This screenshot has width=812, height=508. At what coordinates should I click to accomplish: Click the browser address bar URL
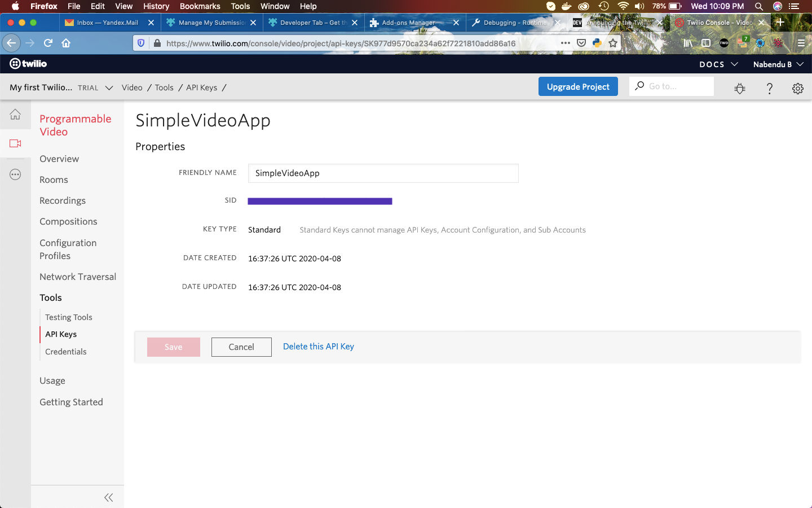coord(341,43)
